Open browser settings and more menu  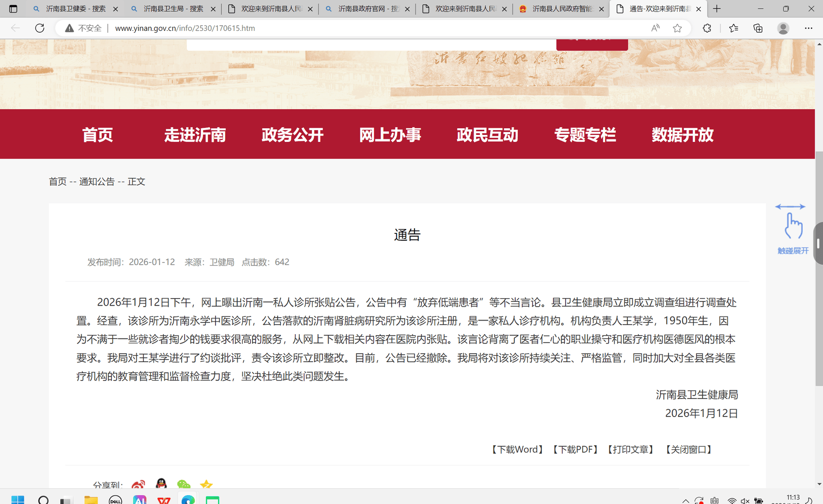pos(808,28)
